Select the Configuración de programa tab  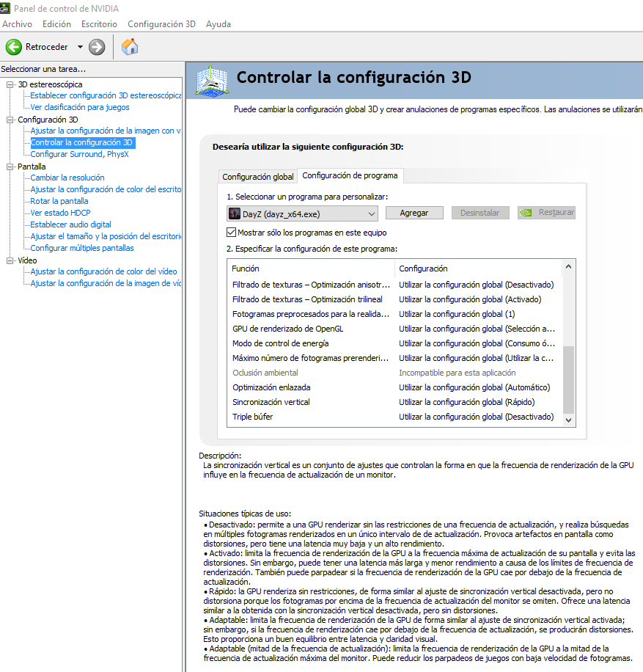[x=350, y=175]
